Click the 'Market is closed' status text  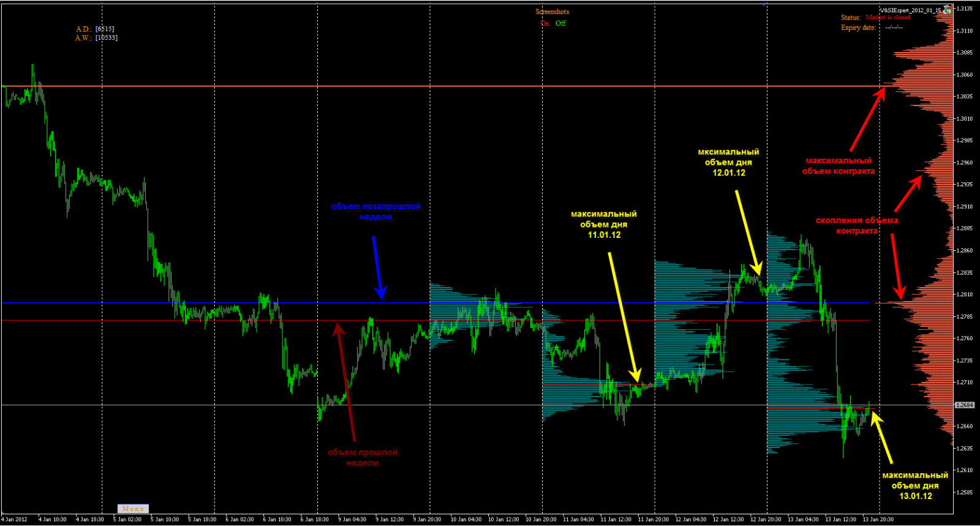888,18
